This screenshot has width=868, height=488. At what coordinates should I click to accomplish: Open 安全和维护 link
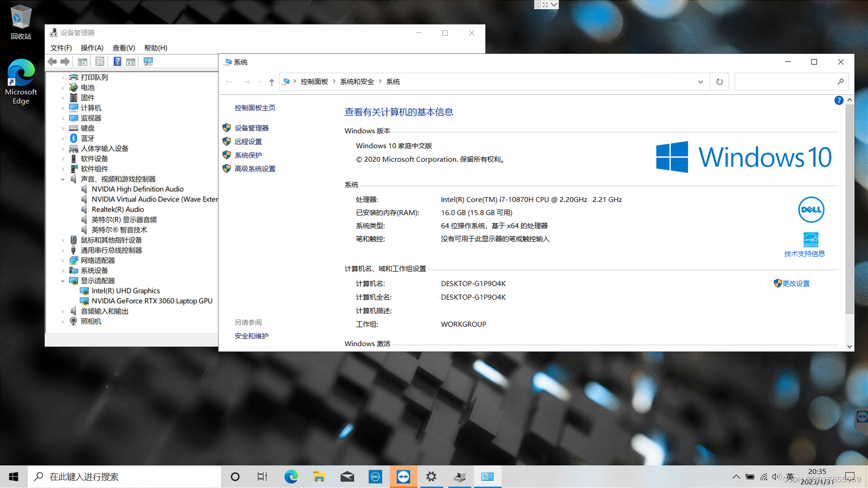pyautogui.click(x=252, y=336)
